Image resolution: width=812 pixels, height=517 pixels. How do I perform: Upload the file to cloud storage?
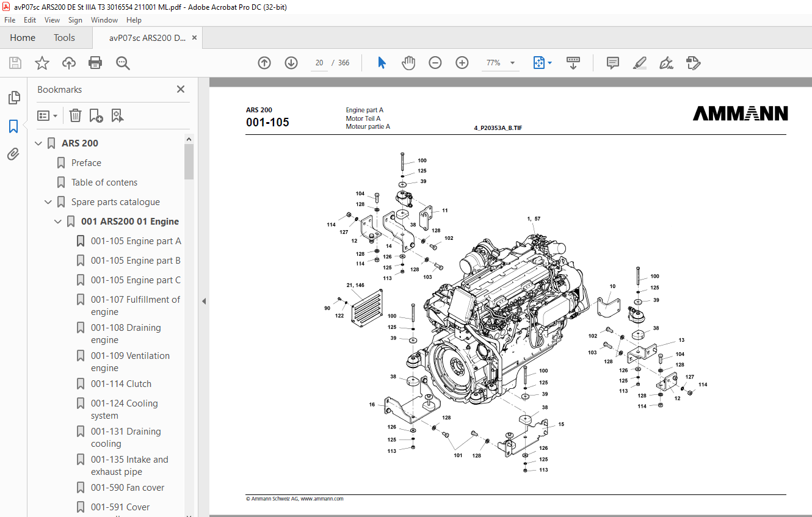tap(69, 63)
